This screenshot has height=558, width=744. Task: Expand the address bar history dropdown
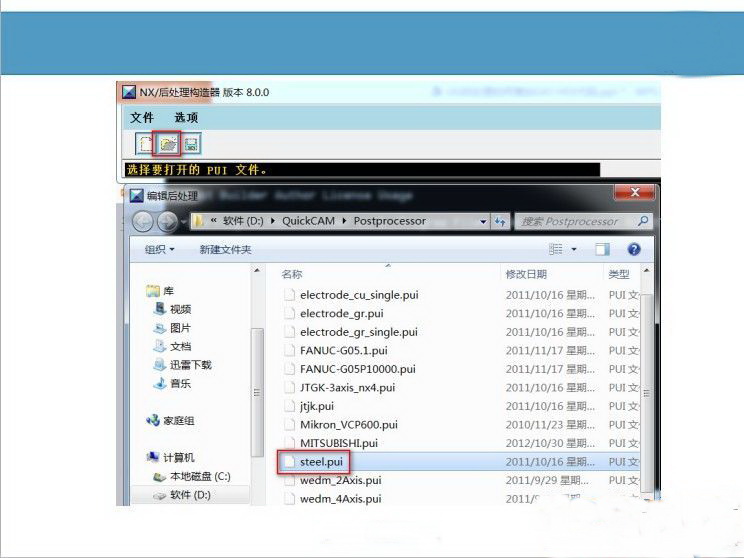click(x=483, y=221)
